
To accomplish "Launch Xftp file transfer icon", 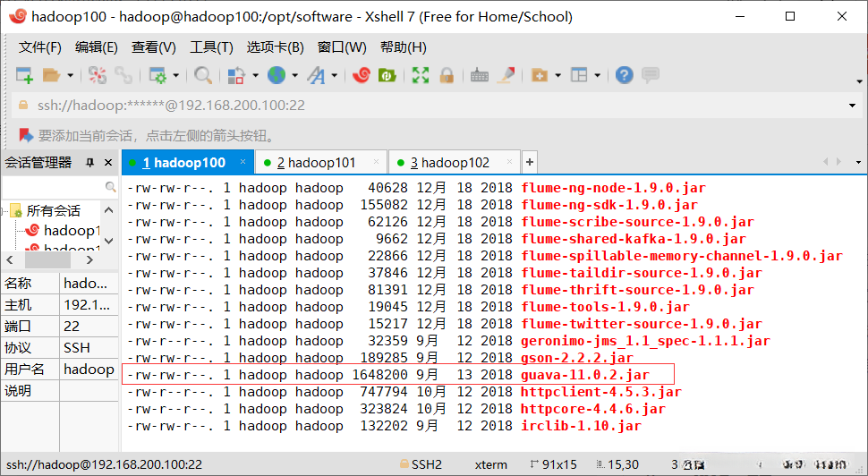I will click(x=387, y=75).
